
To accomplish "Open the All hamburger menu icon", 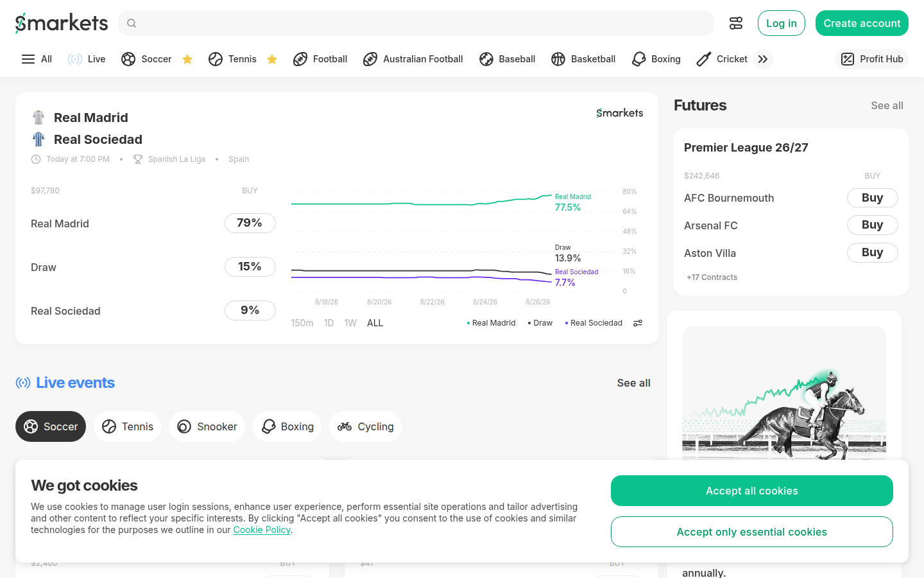I will click(28, 59).
